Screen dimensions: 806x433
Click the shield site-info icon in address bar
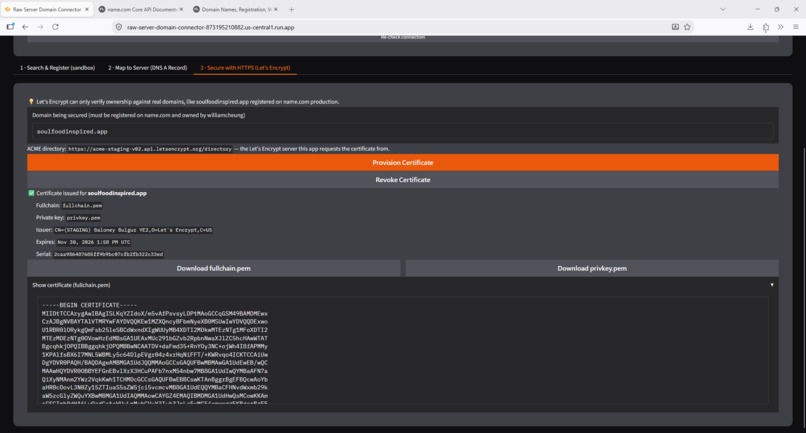(x=119, y=27)
